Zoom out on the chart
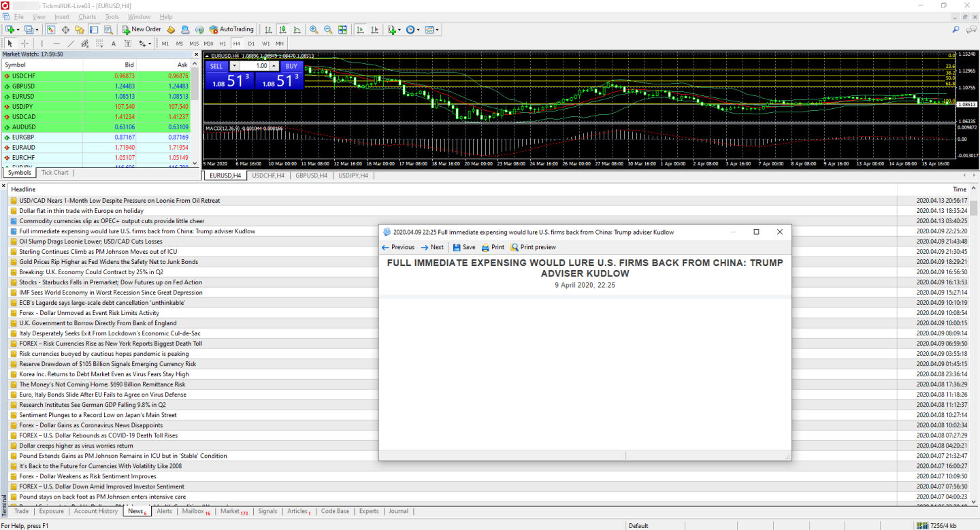 coord(328,29)
